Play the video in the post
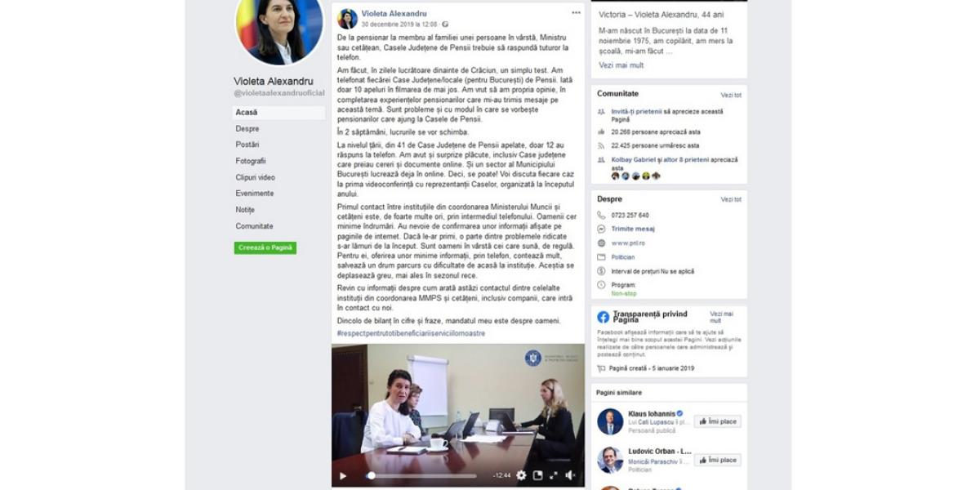The width and height of the screenshot is (980, 490). tap(343, 476)
